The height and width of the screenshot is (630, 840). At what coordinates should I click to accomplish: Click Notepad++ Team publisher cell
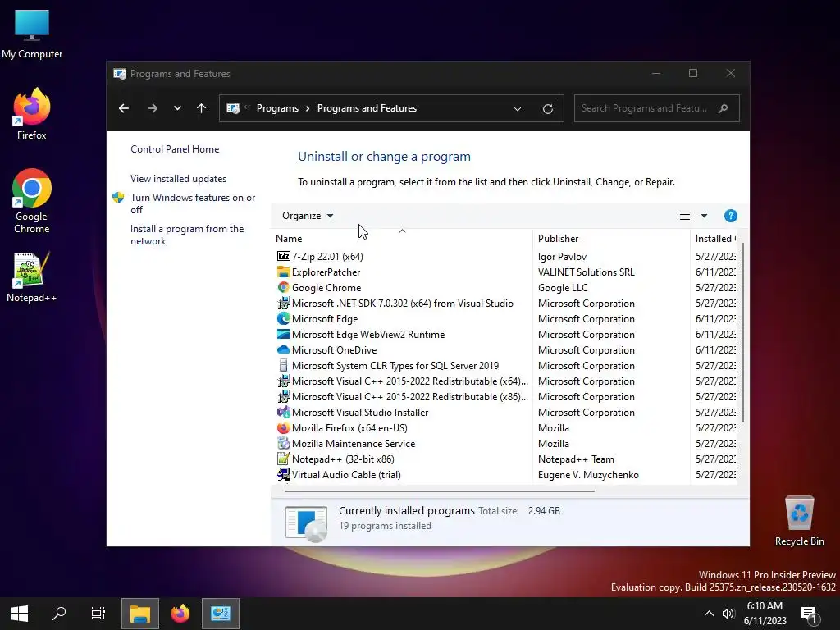pyautogui.click(x=576, y=459)
